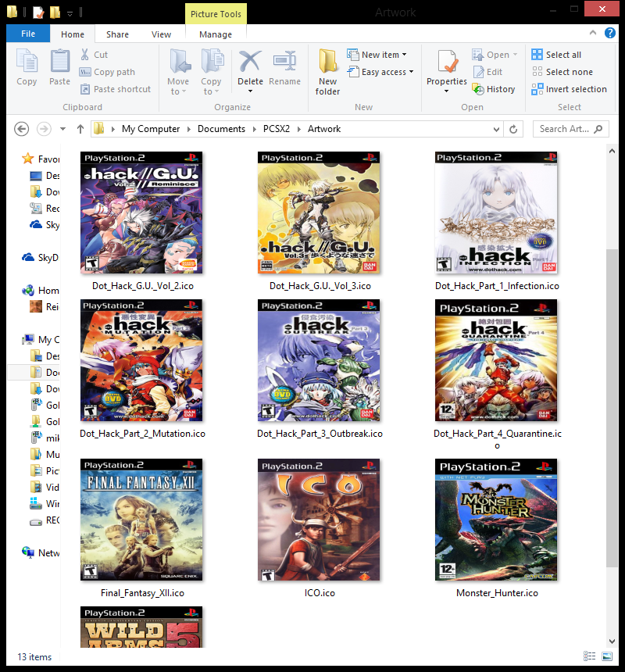
Task: Select the Final_Fantasy_XII.ico thumbnail
Action: click(141, 520)
